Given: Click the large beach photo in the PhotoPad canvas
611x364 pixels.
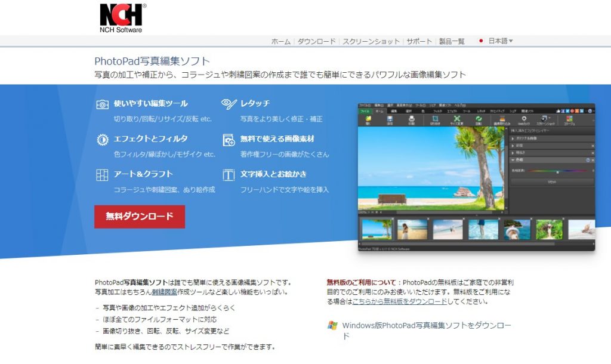Looking at the screenshot, I should coord(431,168).
